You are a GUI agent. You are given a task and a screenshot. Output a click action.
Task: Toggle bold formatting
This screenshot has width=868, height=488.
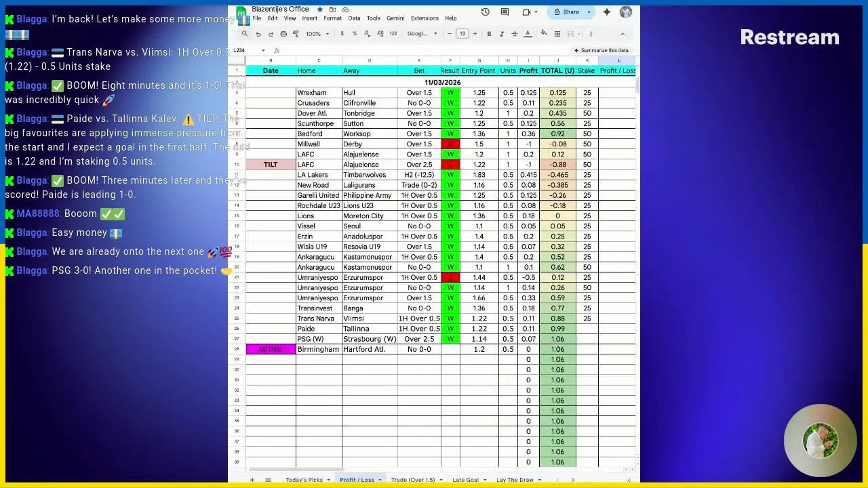(x=489, y=34)
